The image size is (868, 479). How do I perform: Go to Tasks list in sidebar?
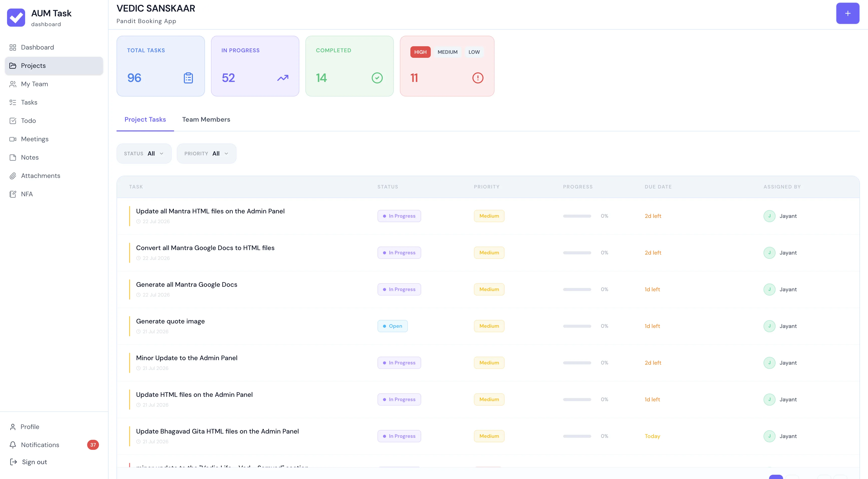(x=54, y=102)
